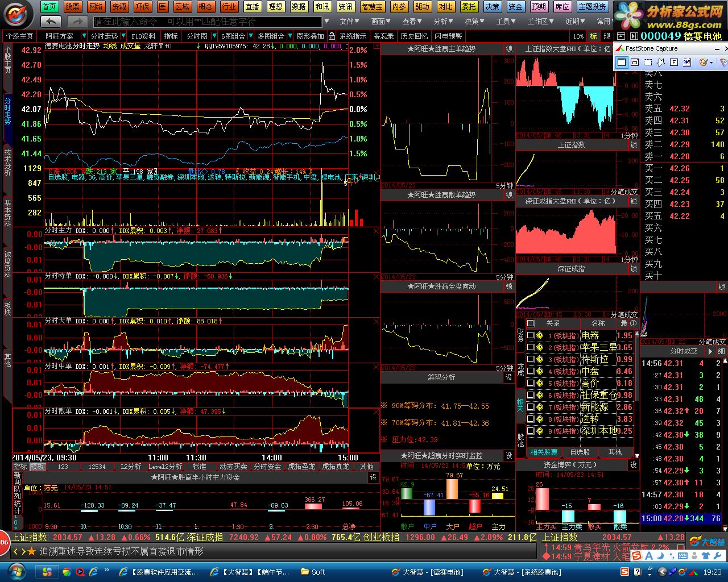
Task: Click yellow arrow icon in 送转 row
Action: point(539,419)
